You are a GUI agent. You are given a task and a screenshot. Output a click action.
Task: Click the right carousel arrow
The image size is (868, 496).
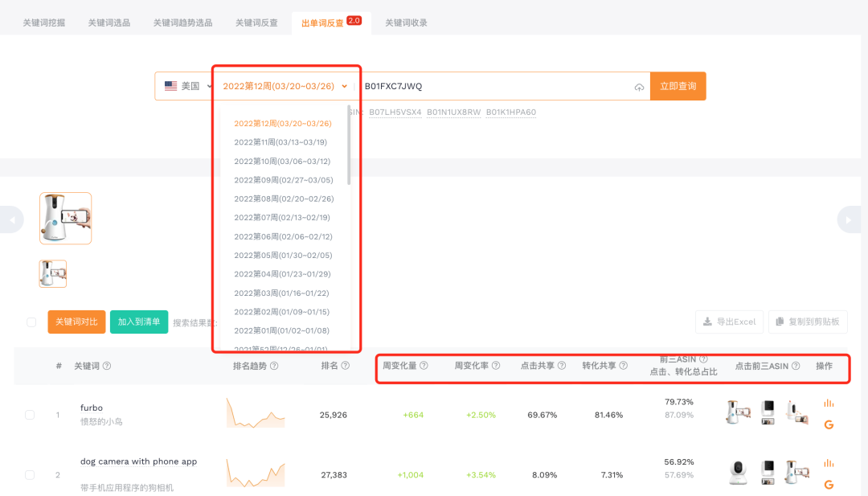click(851, 219)
